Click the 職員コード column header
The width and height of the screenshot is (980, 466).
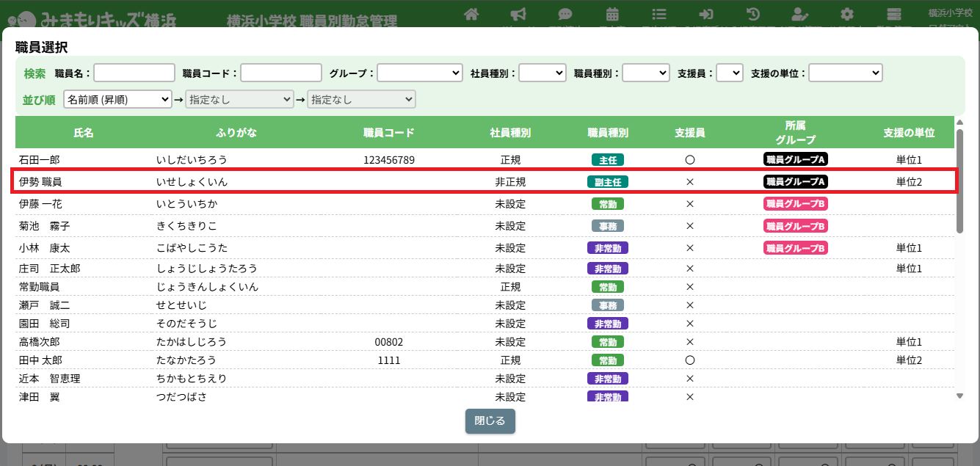pos(389,133)
